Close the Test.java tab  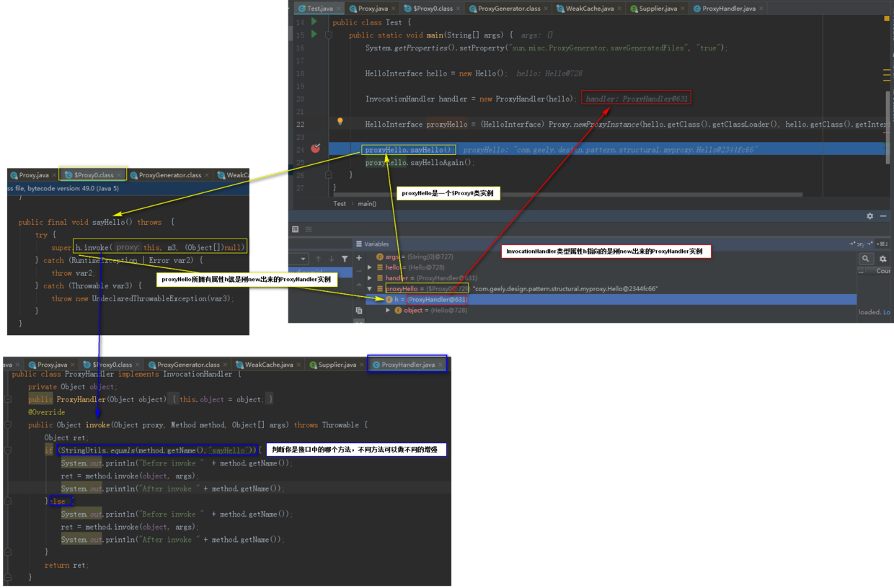pos(338,9)
